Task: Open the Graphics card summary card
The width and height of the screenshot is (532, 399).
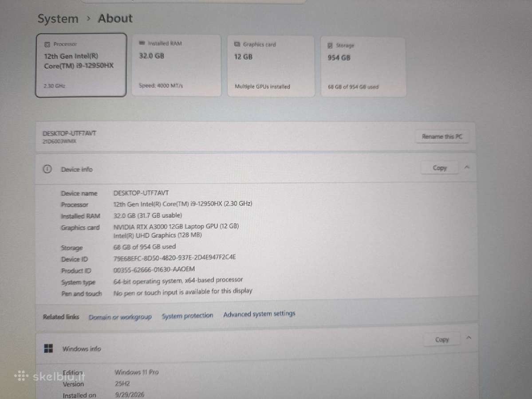Action: [271, 66]
